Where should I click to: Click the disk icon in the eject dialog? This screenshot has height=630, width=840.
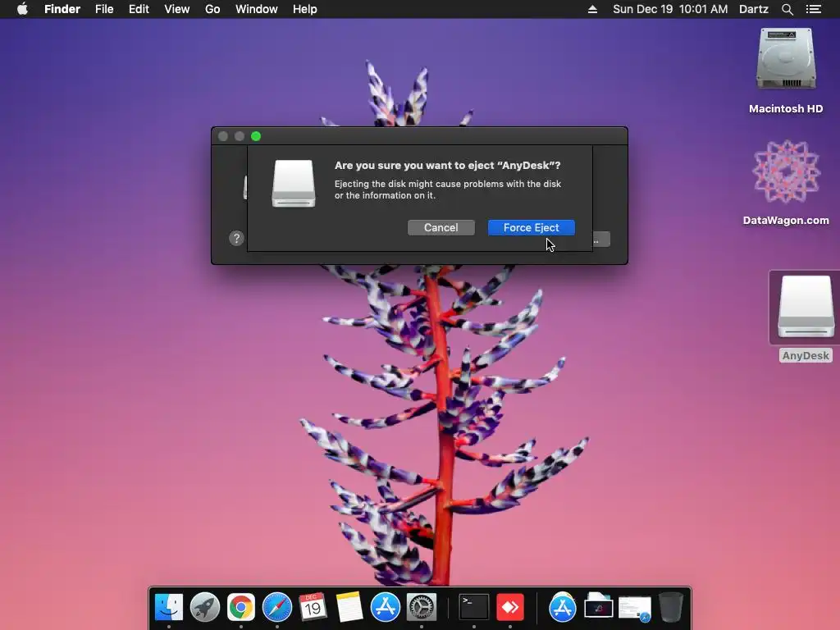(x=294, y=183)
